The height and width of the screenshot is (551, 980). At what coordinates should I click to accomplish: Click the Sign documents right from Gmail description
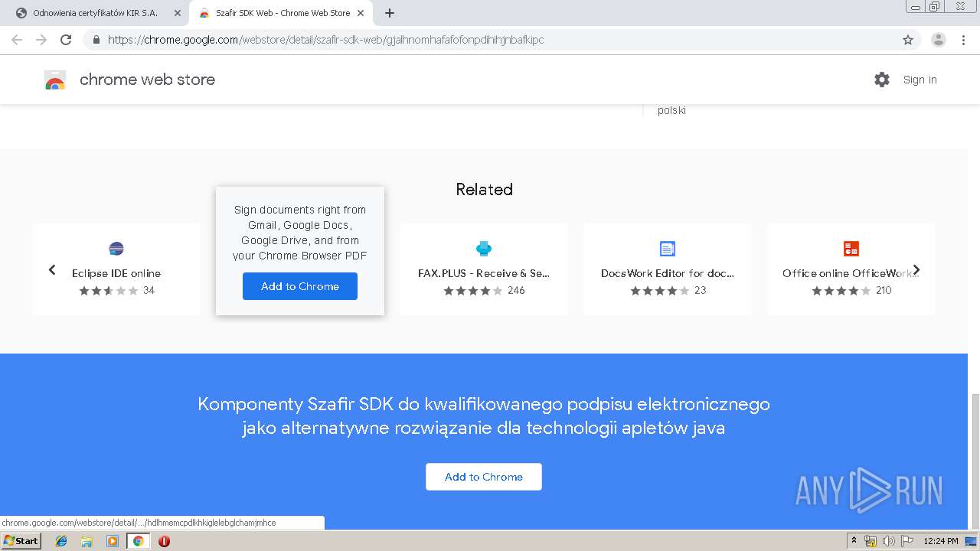pyautogui.click(x=300, y=233)
